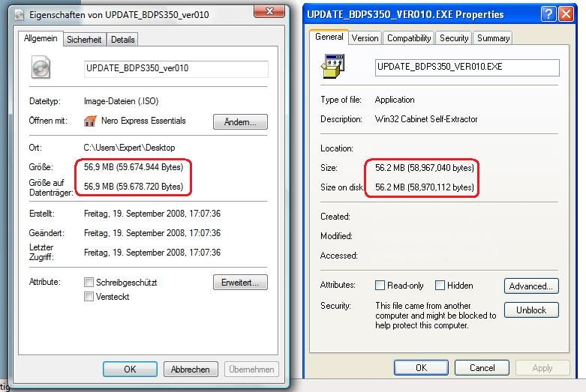Enable the Schreibgeschützt checkbox
The image size is (586, 392).
(89, 283)
